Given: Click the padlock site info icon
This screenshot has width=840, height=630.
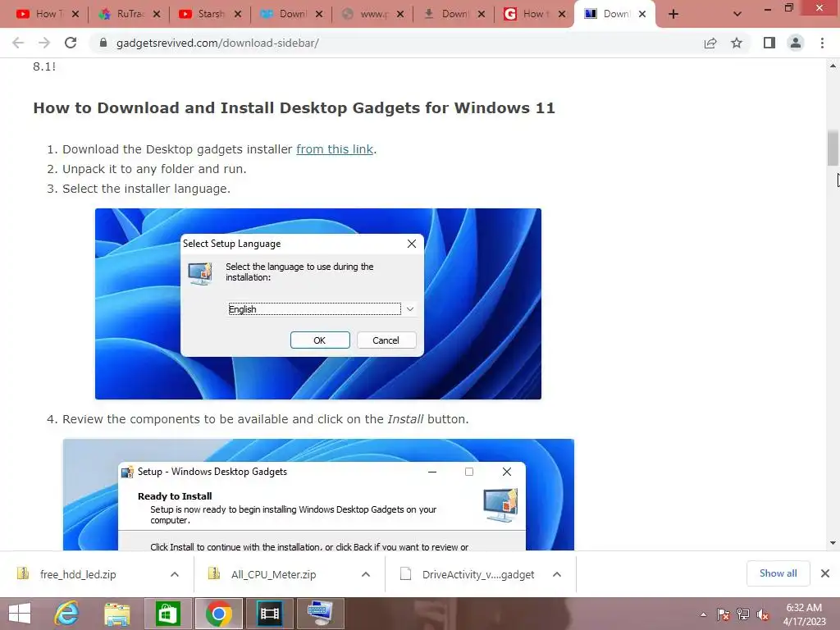Looking at the screenshot, I should 103,43.
